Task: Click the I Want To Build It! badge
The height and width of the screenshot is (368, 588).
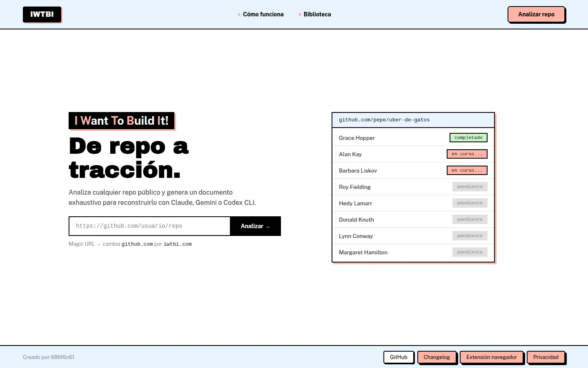Action: [x=121, y=121]
